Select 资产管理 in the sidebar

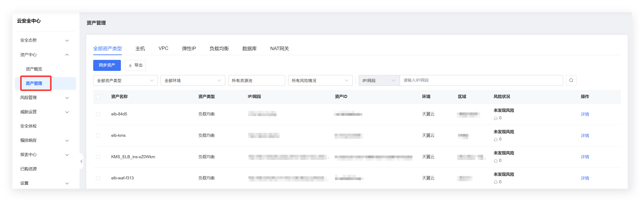tap(45, 83)
